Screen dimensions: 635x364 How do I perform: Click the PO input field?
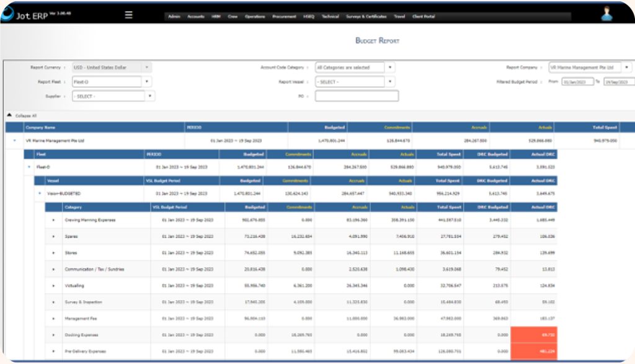click(x=357, y=96)
